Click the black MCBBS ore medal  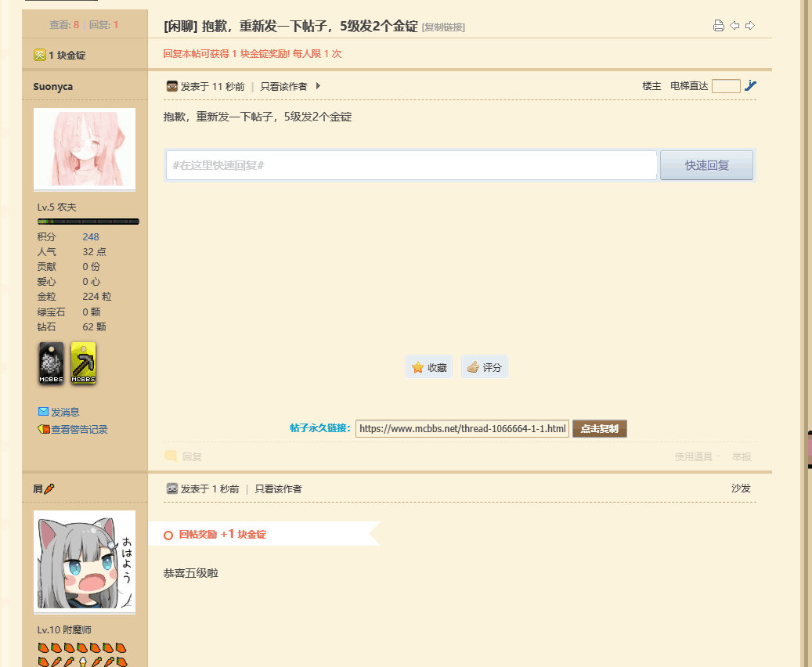pyautogui.click(x=51, y=362)
